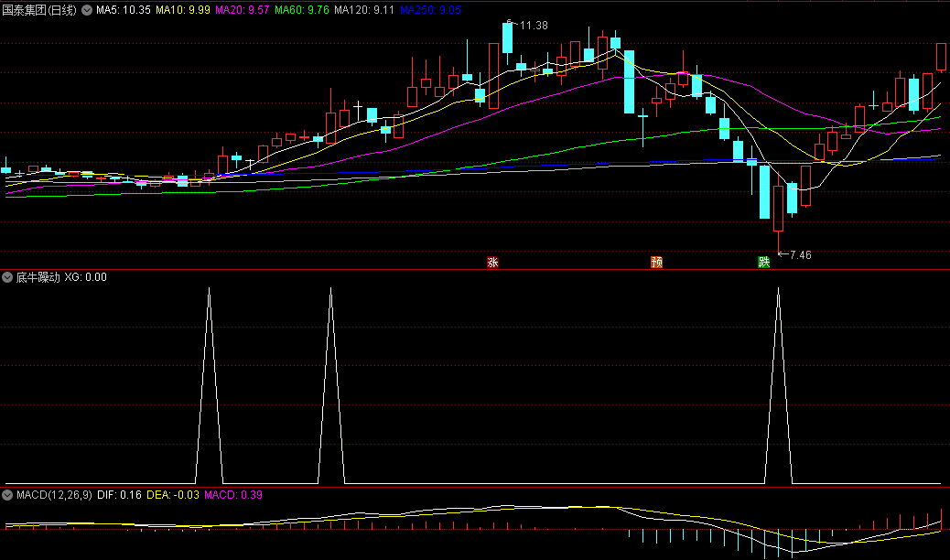Click the 7.46 low price annotation
Image resolution: width=950 pixels, height=560 pixels.
click(x=800, y=255)
